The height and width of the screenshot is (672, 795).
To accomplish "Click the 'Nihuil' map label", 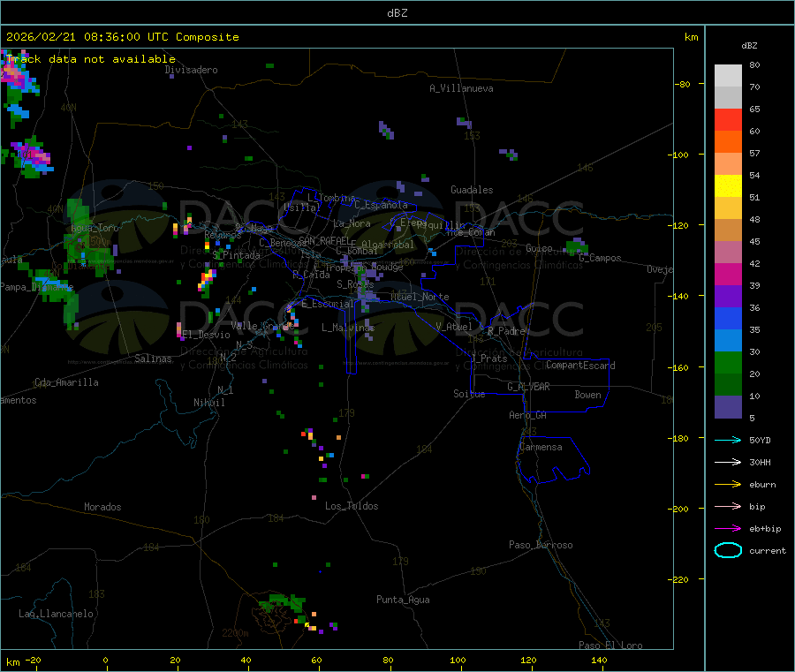I will 209,403.
